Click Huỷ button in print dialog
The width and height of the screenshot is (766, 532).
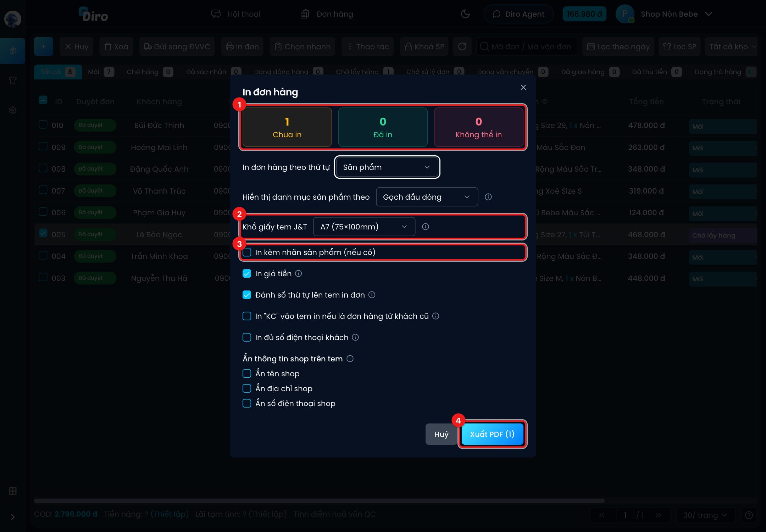pos(441,434)
